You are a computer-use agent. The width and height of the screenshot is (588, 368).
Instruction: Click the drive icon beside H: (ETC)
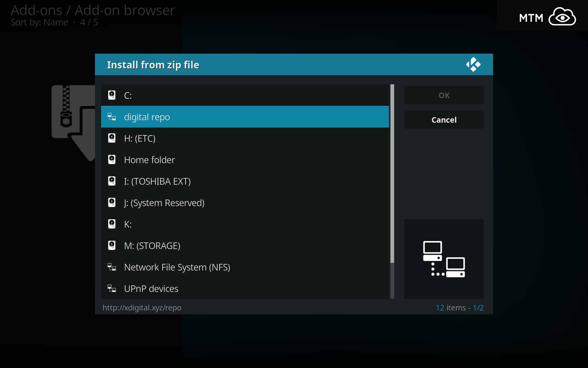click(112, 138)
